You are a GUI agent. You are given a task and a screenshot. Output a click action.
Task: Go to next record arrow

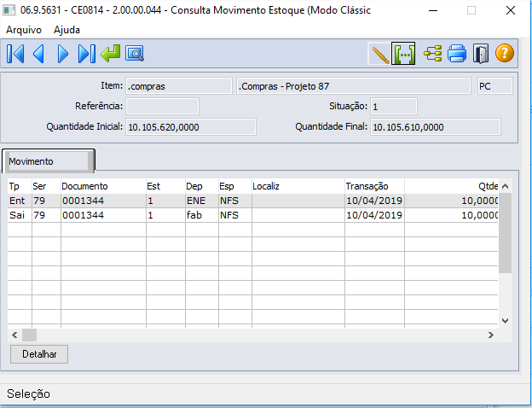click(63, 54)
